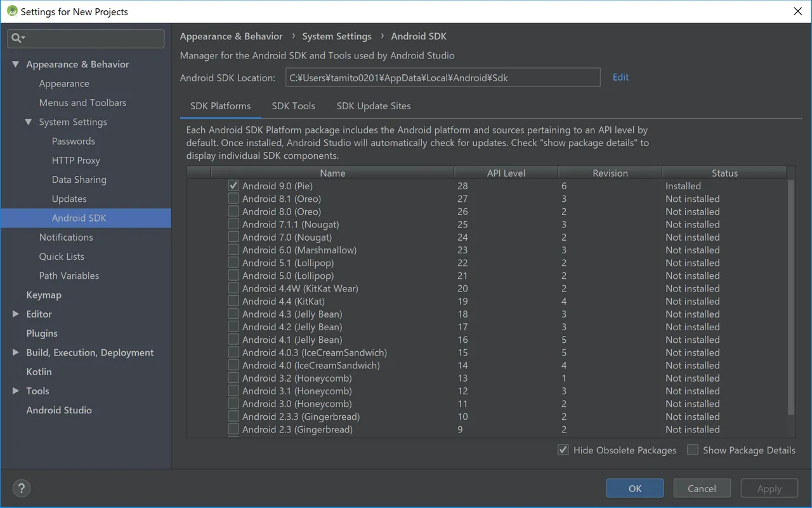812x508 pixels.
Task: Open the Keymap settings page
Action: (44, 295)
